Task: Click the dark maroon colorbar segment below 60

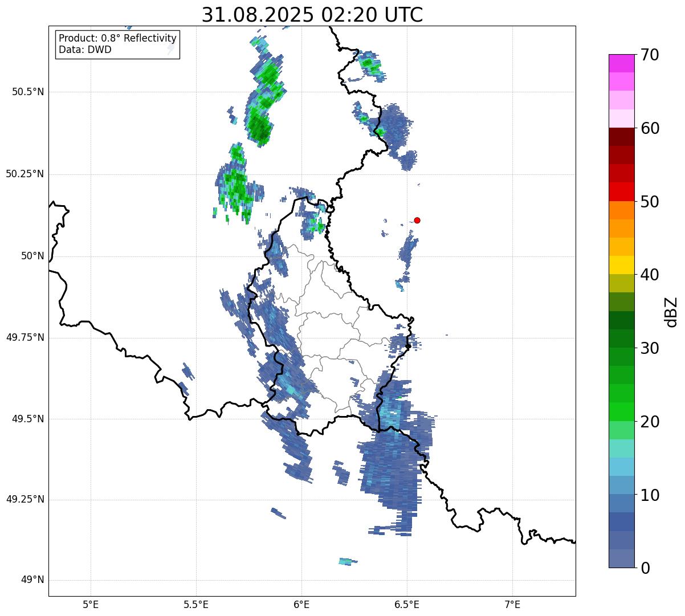Action: pos(622,137)
